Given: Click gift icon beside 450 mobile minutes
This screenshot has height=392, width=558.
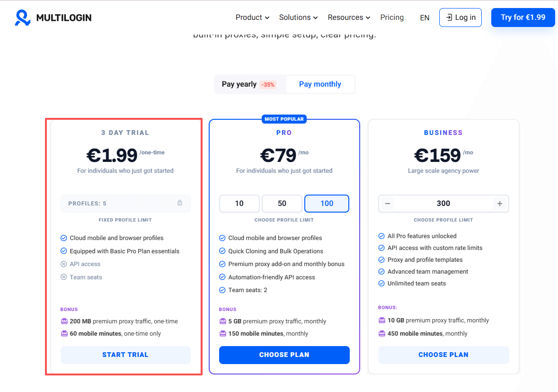Looking at the screenshot, I should 381,333.
